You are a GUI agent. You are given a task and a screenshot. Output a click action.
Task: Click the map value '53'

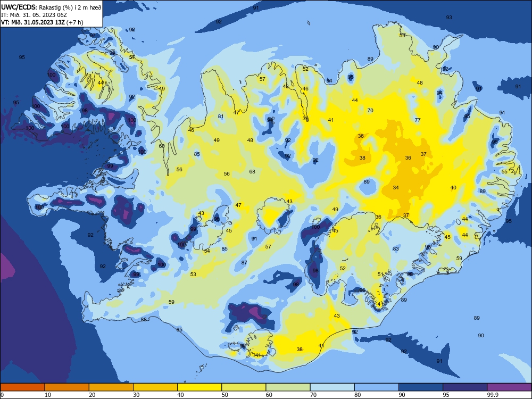click(193, 274)
